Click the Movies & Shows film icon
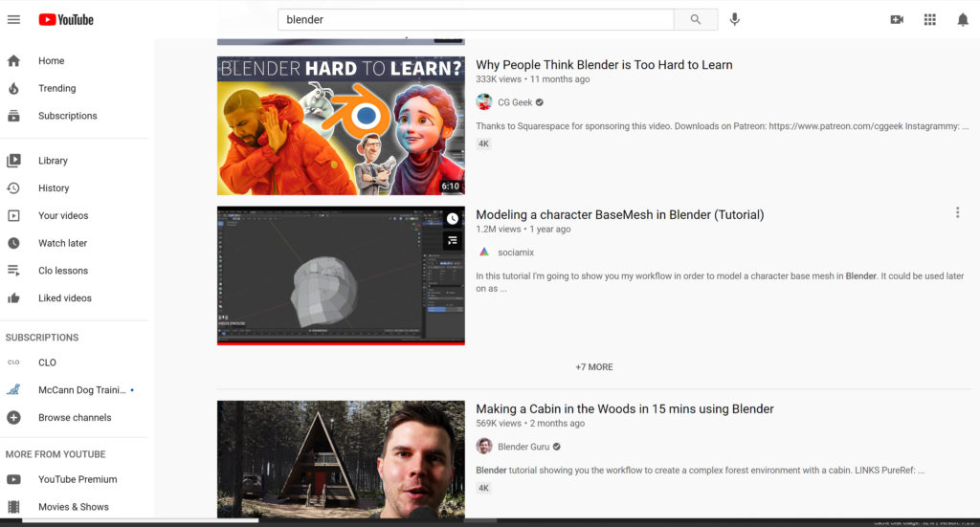Image resolution: width=980 pixels, height=527 pixels. (x=13, y=506)
